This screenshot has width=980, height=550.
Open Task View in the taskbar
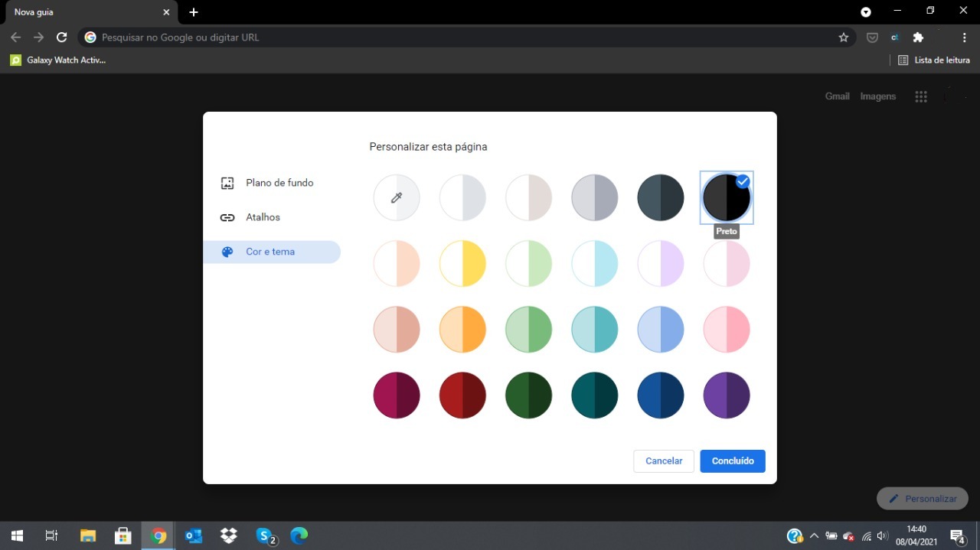[52, 535]
